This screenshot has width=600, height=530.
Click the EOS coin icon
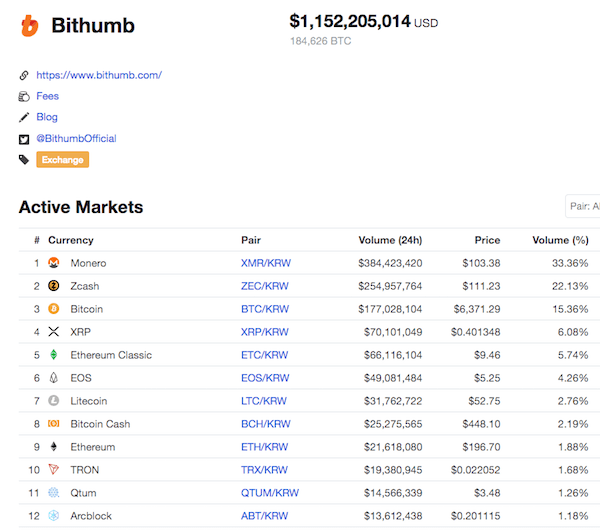point(54,378)
